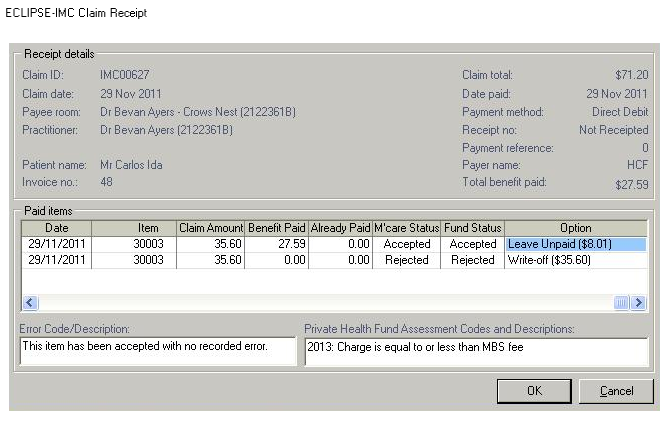Click the Fund Status column header
The height and width of the screenshot is (421, 669).
click(473, 228)
